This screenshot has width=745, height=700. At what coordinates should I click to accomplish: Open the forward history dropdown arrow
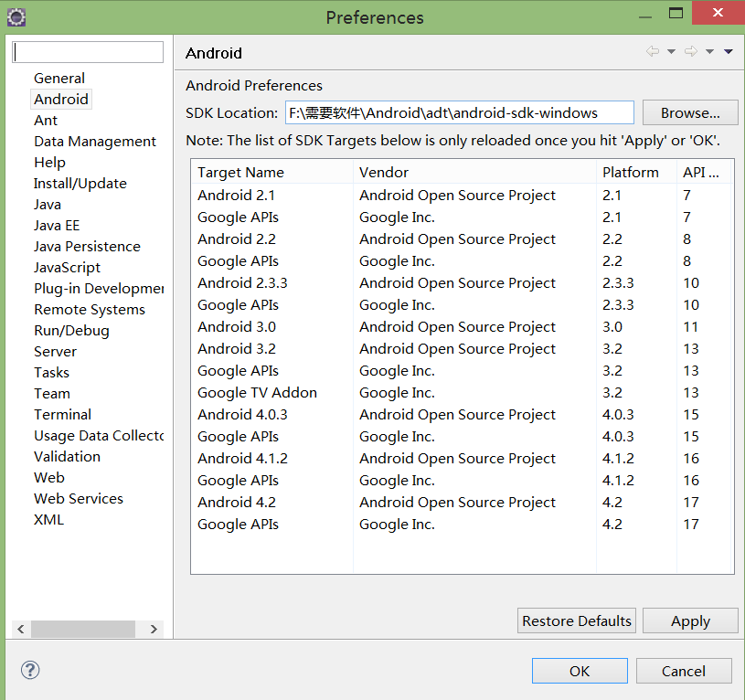click(709, 51)
